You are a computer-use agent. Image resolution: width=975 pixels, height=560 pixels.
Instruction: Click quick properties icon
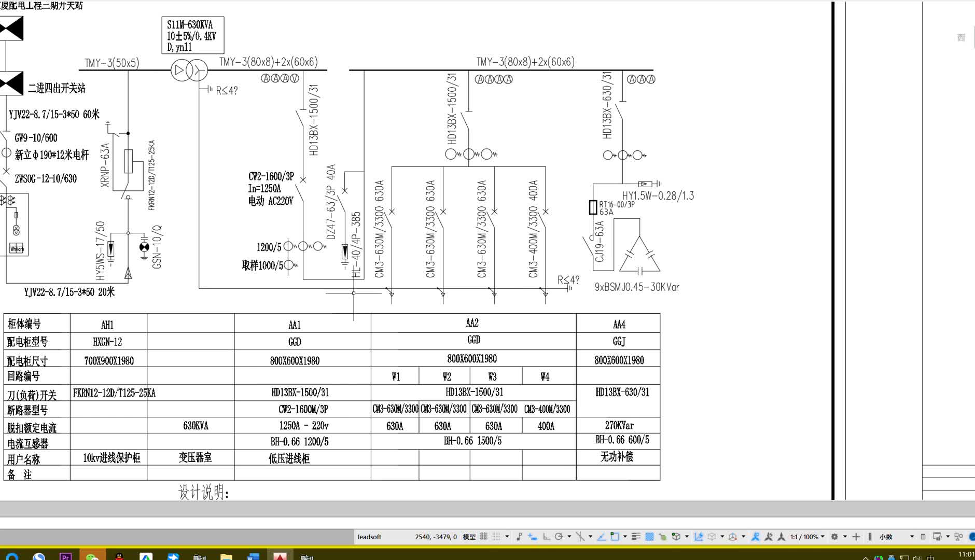point(923,537)
